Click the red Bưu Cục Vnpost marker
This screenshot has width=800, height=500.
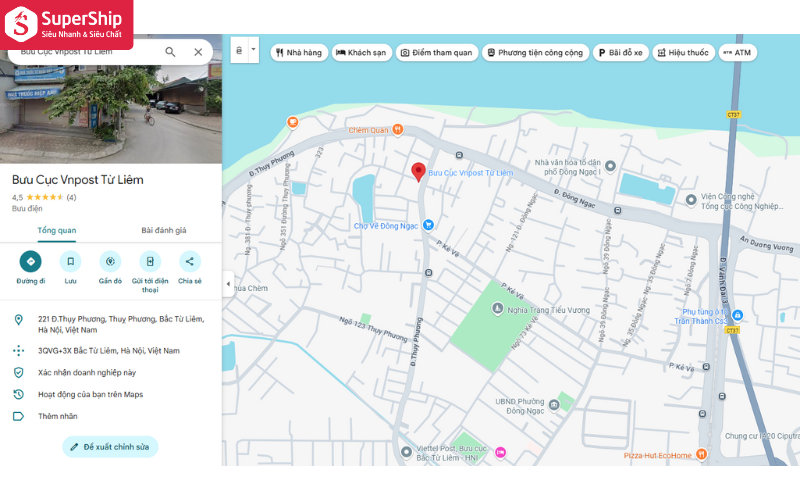pyautogui.click(x=418, y=172)
